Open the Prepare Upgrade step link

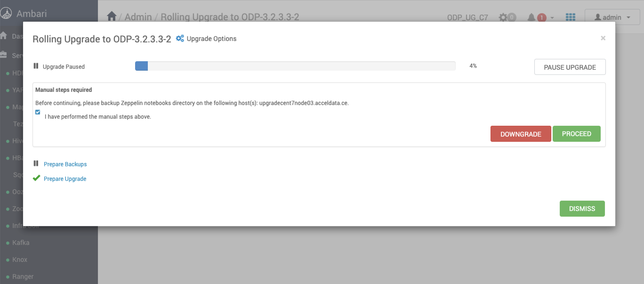(x=65, y=179)
